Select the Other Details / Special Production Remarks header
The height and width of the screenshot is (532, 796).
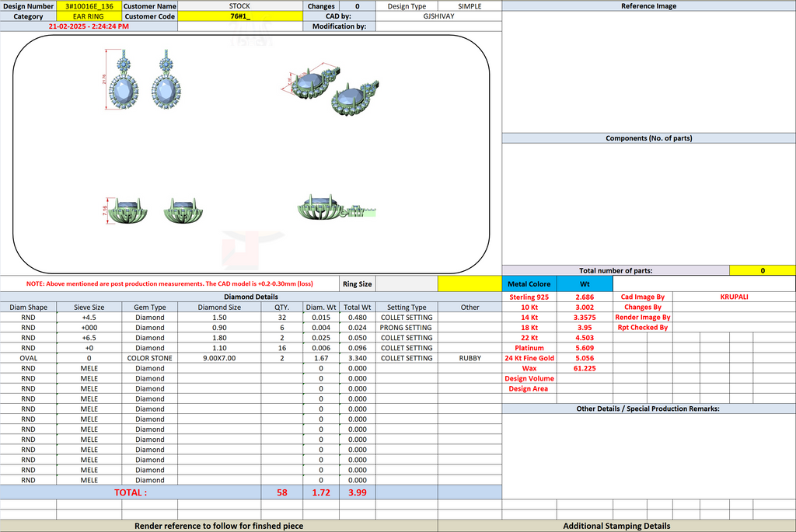649,409
